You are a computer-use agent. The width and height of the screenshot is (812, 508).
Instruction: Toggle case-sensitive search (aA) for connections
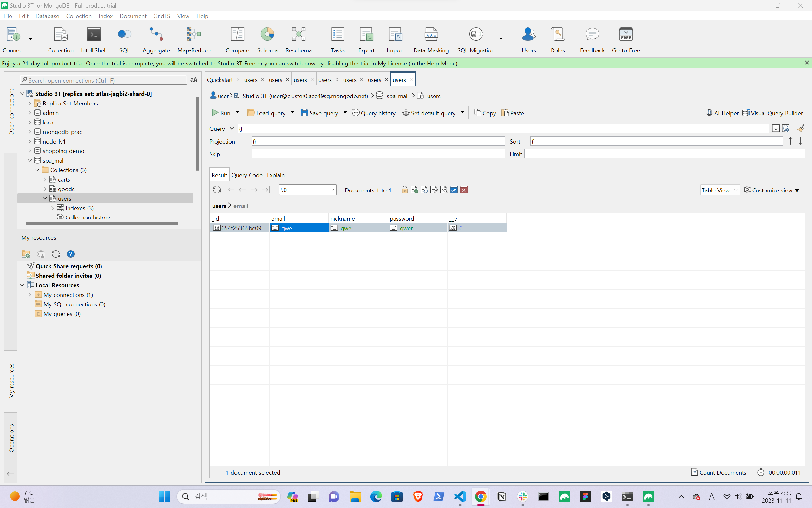tap(193, 80)
